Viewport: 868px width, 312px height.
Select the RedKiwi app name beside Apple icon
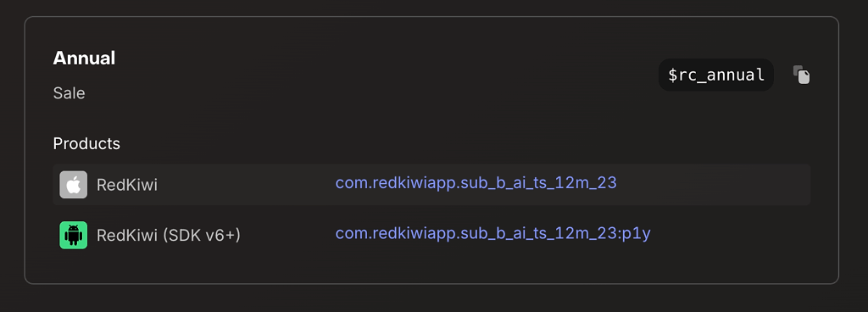pos(127,185)
